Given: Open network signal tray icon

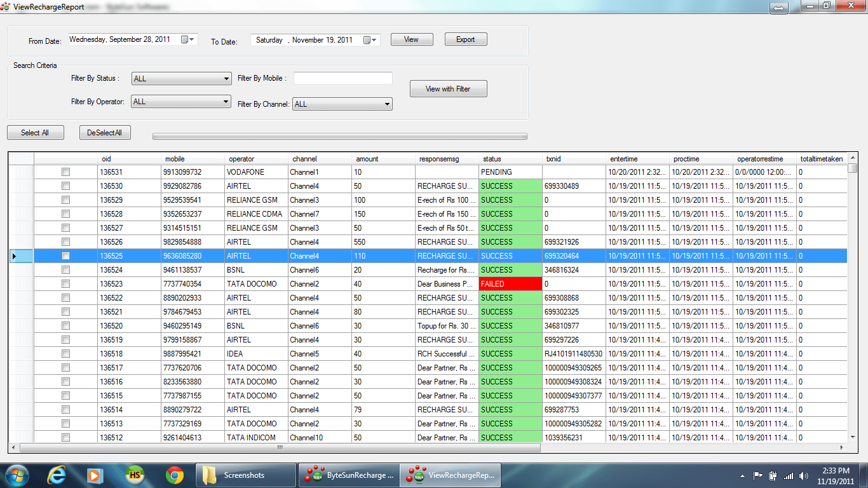Looking at the screenshot, I should click(x=789, y=475).
